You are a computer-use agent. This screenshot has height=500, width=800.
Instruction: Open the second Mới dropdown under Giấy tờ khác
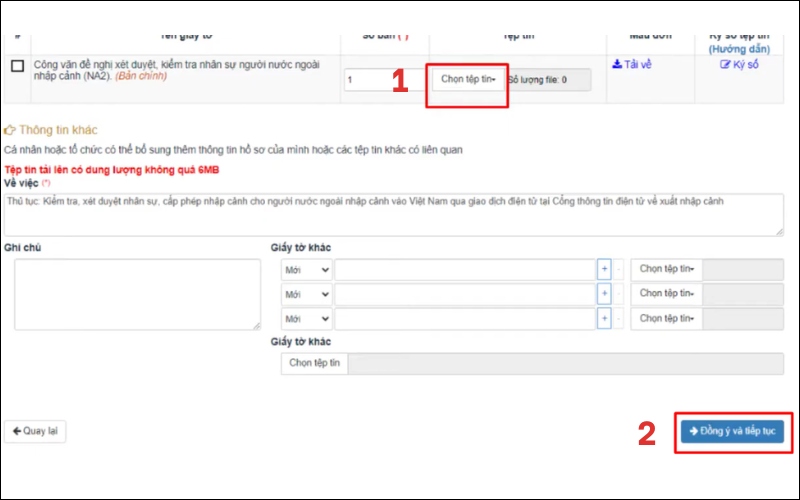(x=306, y=294)
